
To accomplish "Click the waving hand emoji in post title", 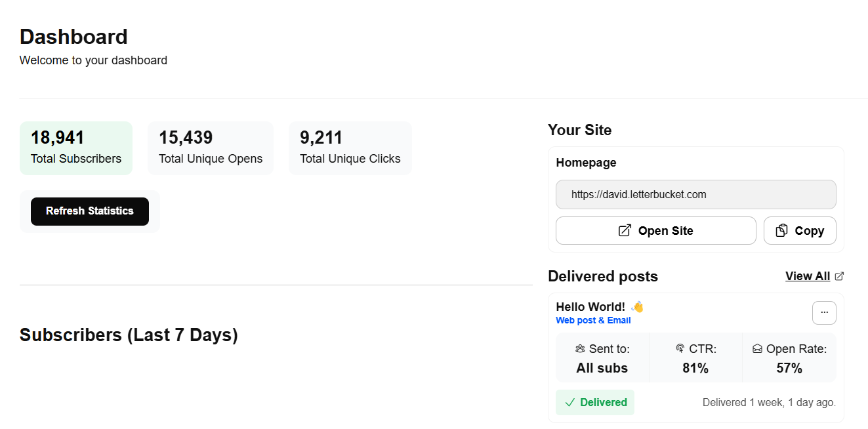I will pyautogui.click(x=637, y=306).
